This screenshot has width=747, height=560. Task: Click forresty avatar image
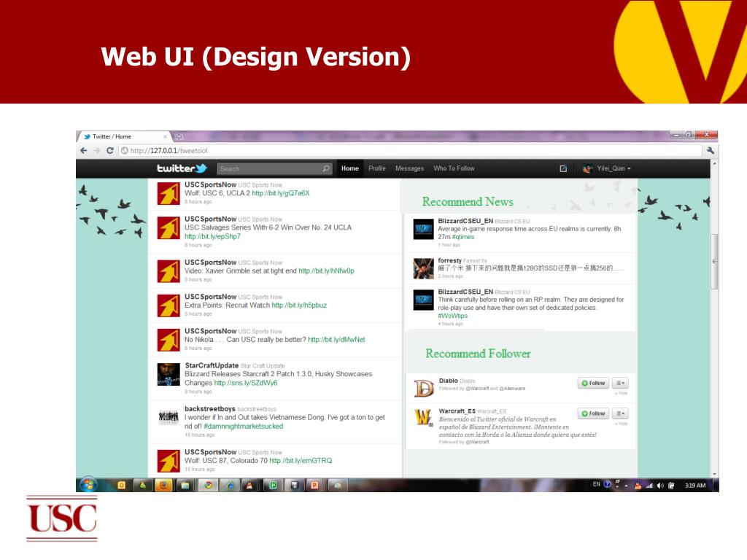click(x=424, y=268)
